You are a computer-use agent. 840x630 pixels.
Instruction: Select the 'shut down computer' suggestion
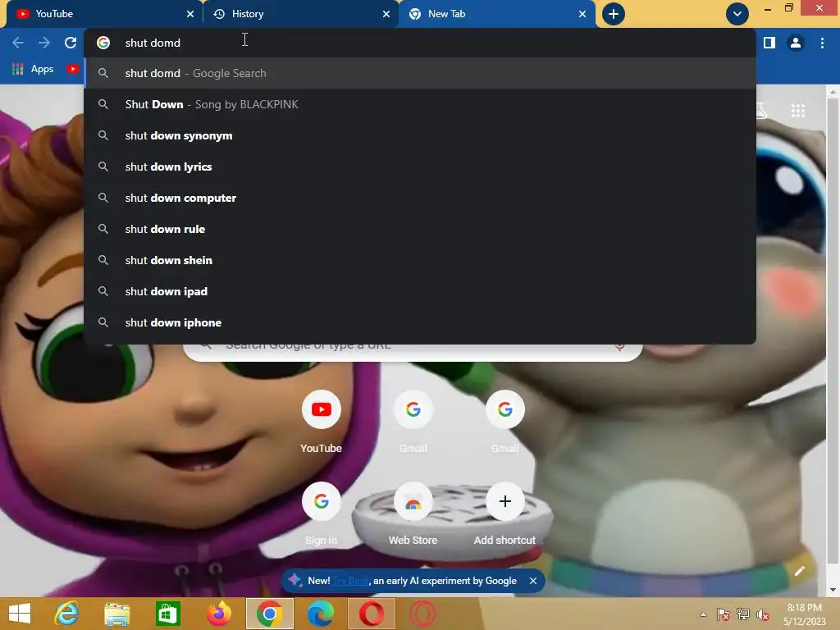(x=420, y=198)
